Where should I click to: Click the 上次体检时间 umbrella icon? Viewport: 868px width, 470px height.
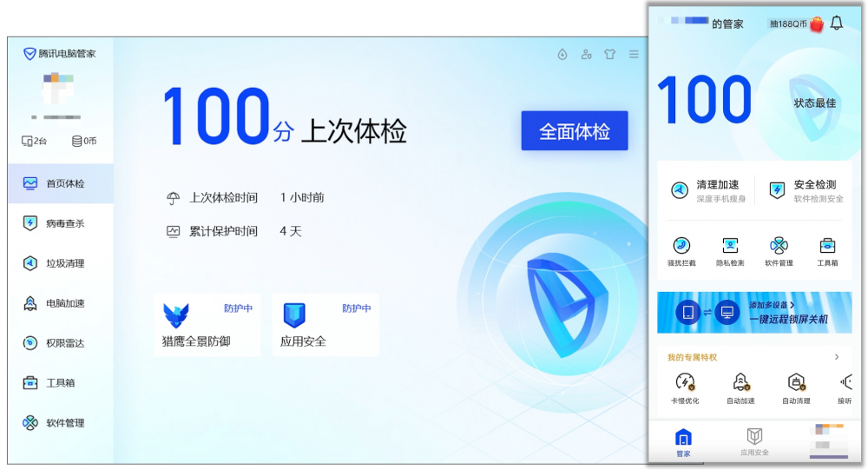pos(174,198)
